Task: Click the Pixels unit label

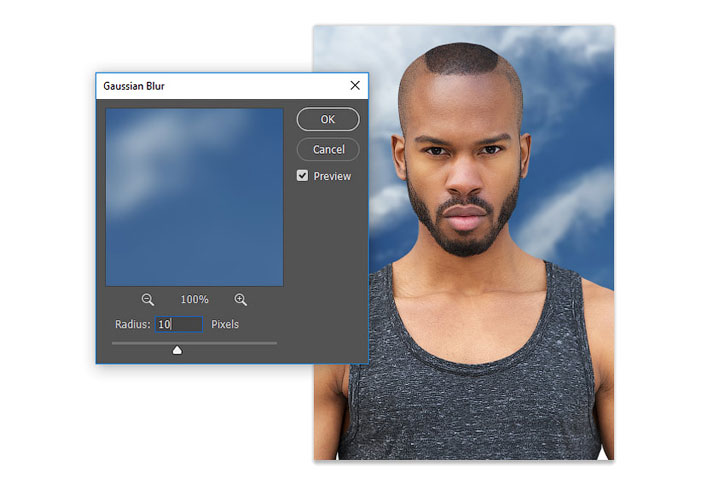Action: click(225, 325)
